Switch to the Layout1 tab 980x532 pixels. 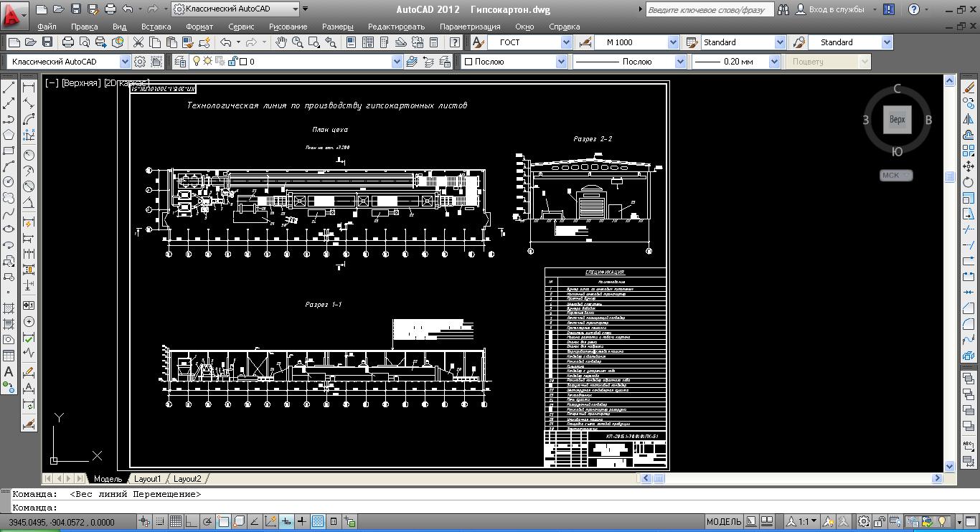147,478
